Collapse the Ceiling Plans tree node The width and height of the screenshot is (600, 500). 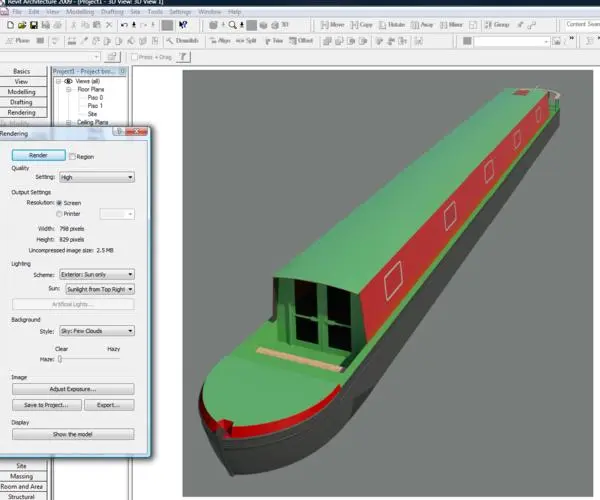pyautogui.click(x=68, y=122)
